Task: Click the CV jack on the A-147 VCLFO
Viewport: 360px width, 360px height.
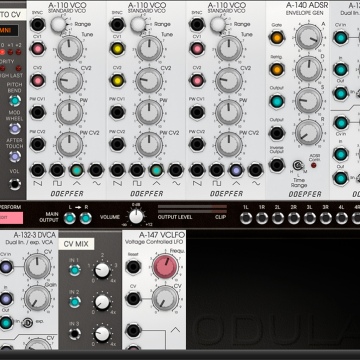Action: pyautogui.click(x=133, y=299)
